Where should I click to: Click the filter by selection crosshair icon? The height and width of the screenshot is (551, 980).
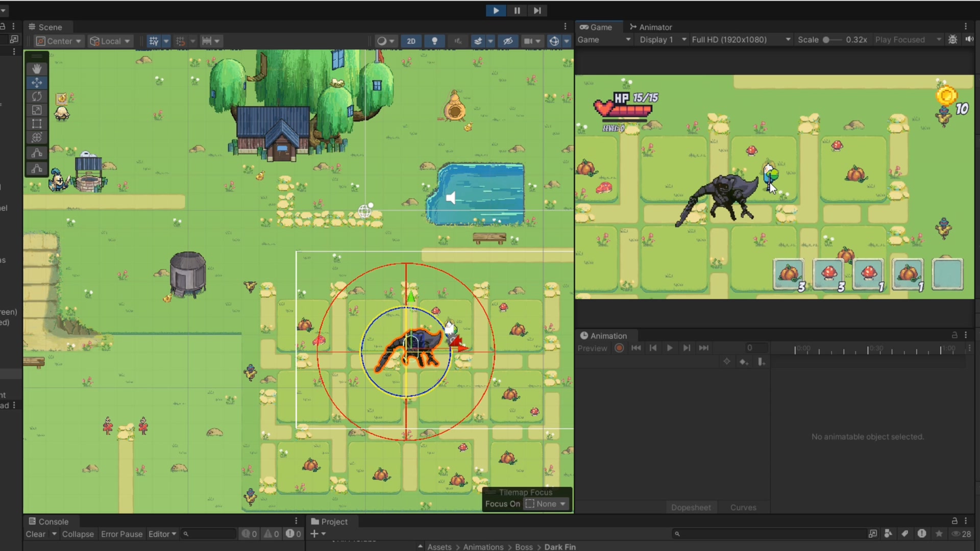pos(726,362)
